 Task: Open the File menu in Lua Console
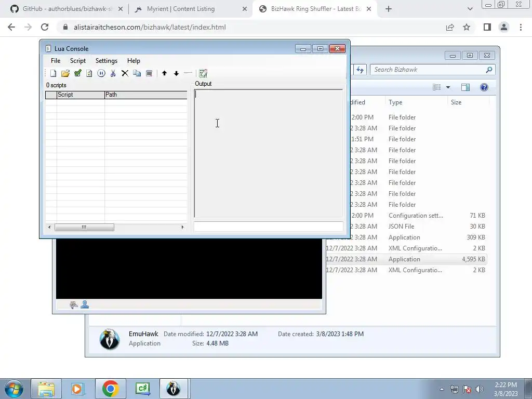56,61
